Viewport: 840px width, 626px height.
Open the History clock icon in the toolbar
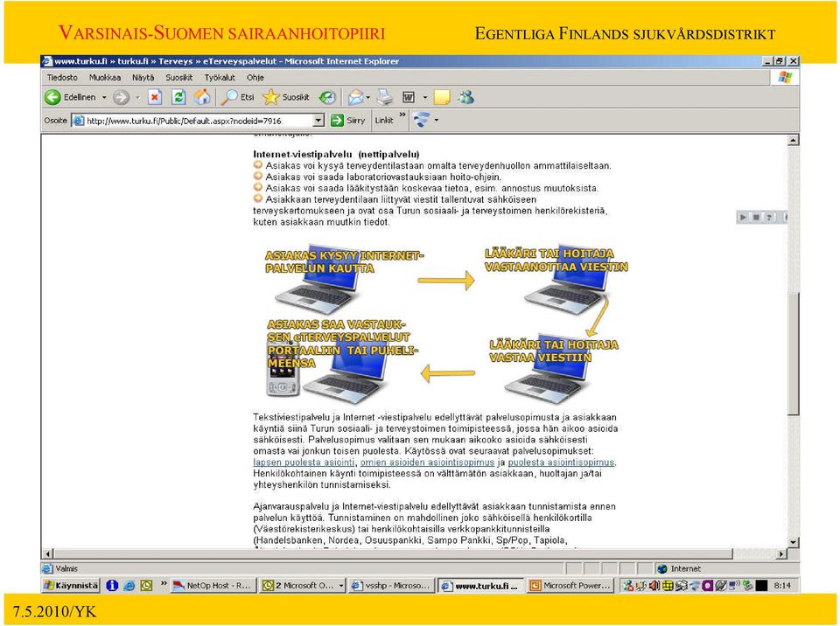point(326,97)
